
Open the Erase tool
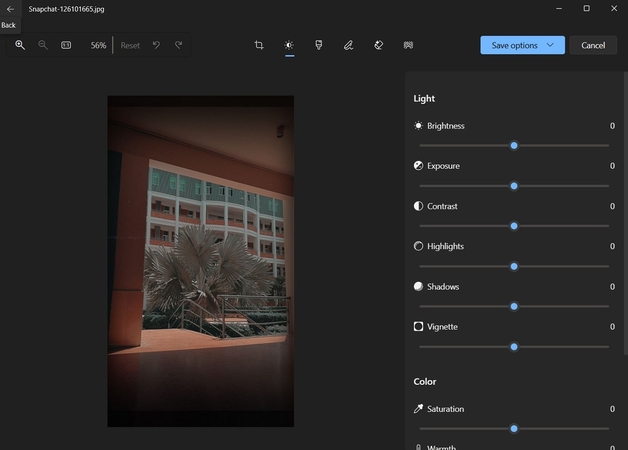pos(378,45)
